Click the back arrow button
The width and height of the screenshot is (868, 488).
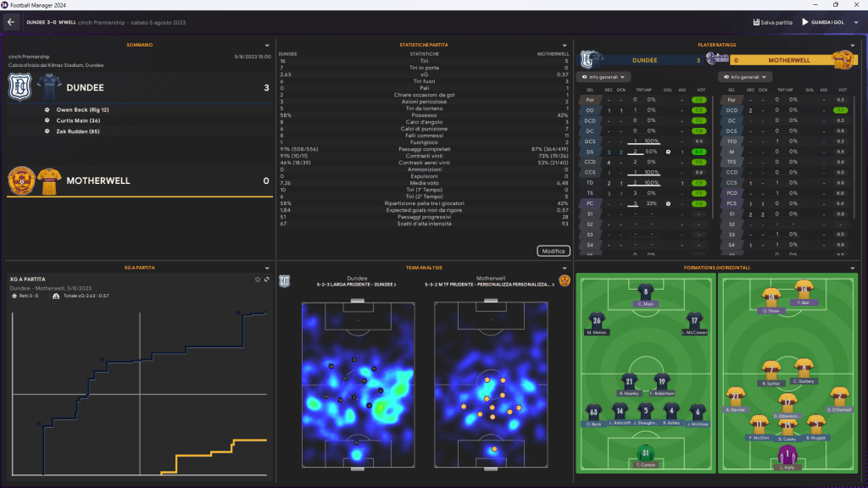click(11, 22)
